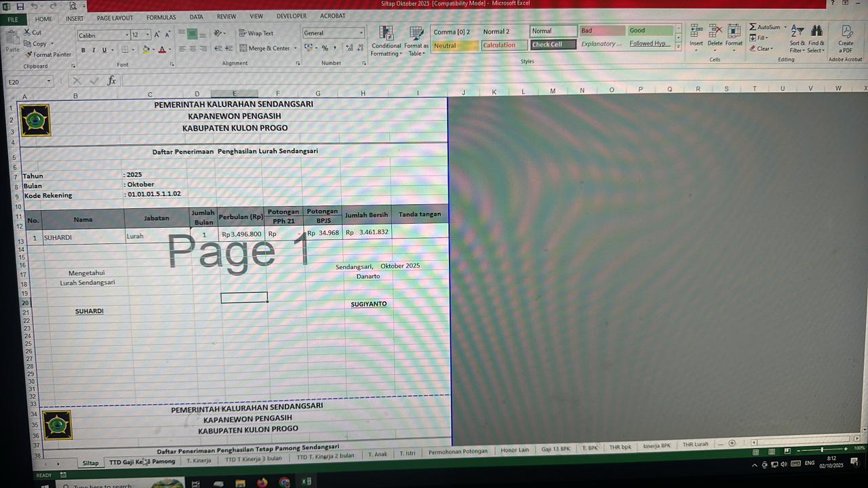The image size is (868, 488).
Task: Switch to the PAGE LAYOUT ribbon tab
Action: pos(115,18)
